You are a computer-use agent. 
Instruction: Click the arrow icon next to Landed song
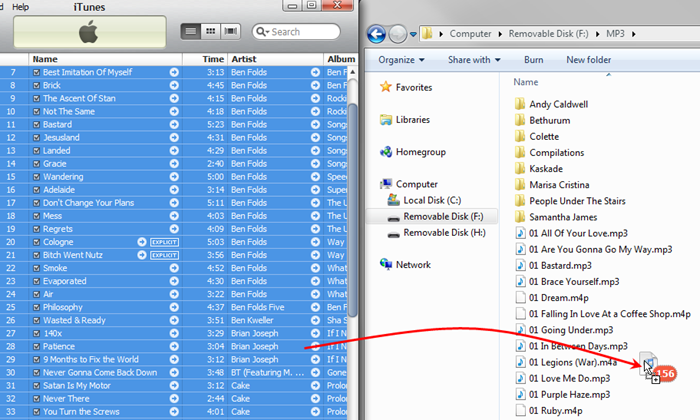pyautogui.click(x=174, y=150)
